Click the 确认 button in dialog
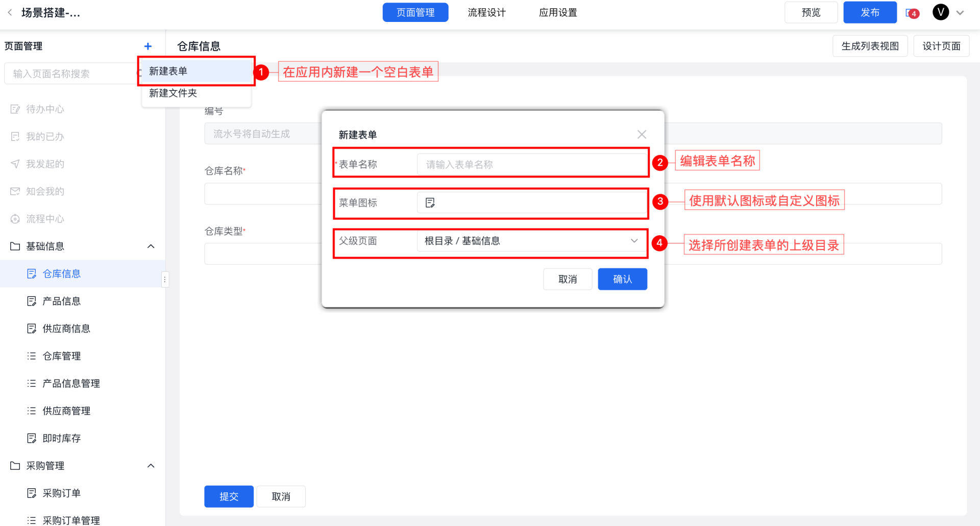This screenshot has height=526, width=980. tap(622, 279)
